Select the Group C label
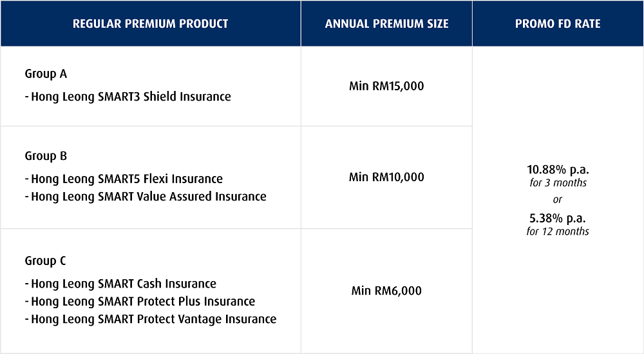Image resolution: width=644 pixels, height=354 pixels. coord(45,261)
